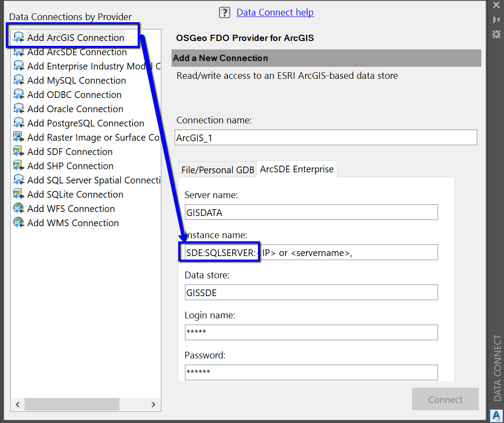Click the Instance name field
504x423 pixels.
click(x=311, y=252)
